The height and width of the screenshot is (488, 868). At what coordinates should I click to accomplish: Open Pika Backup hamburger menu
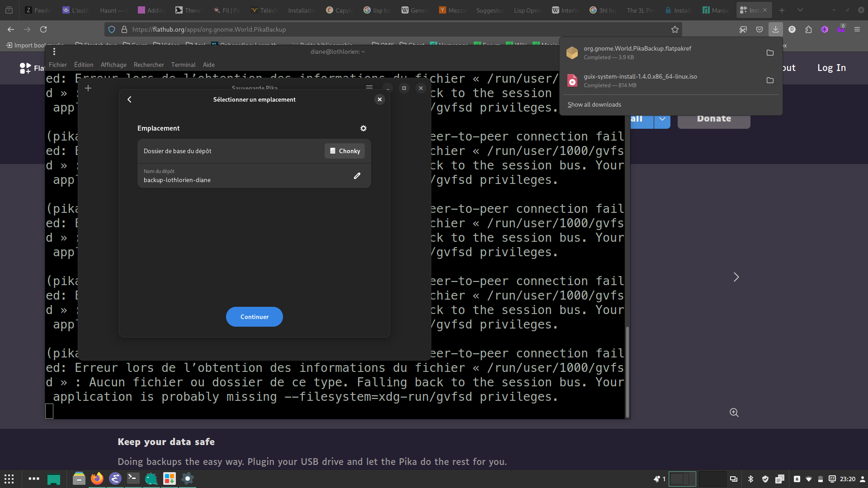click(369, 88)
